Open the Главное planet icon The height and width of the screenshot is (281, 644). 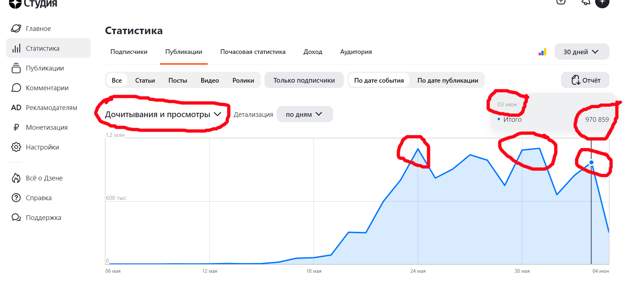pos(16,28)
